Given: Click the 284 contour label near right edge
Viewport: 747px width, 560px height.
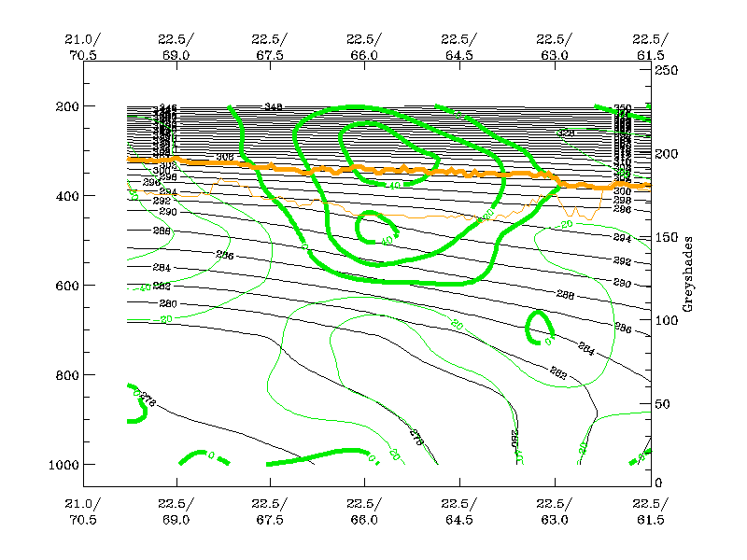Looking at the screenshot, I should tap(586, 349).
